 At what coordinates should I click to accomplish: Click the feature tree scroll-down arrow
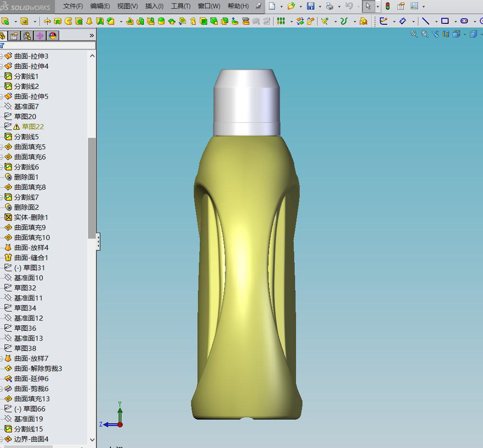pyautogui.click(x=92, y=439)
